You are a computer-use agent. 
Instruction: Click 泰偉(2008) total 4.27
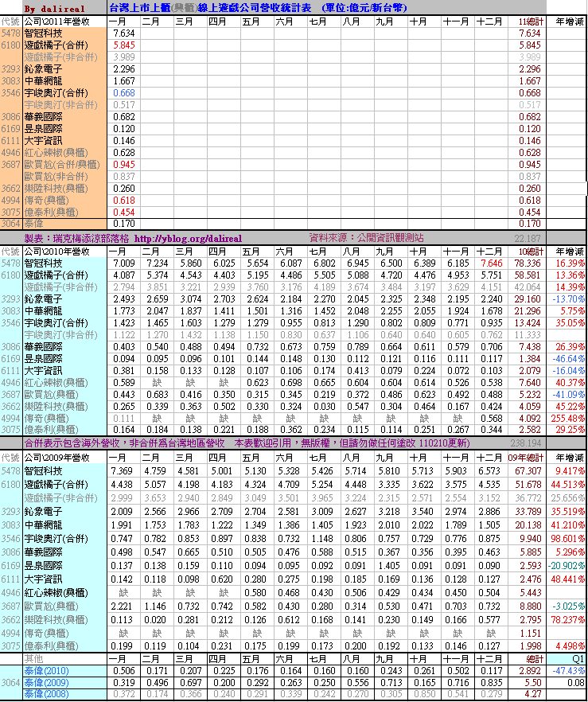(x=532, y=695)
